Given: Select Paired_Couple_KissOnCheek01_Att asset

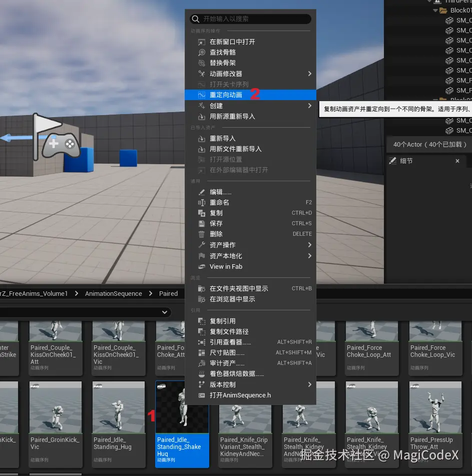Looking at the screenshot, I should click(x=56, y=348).
